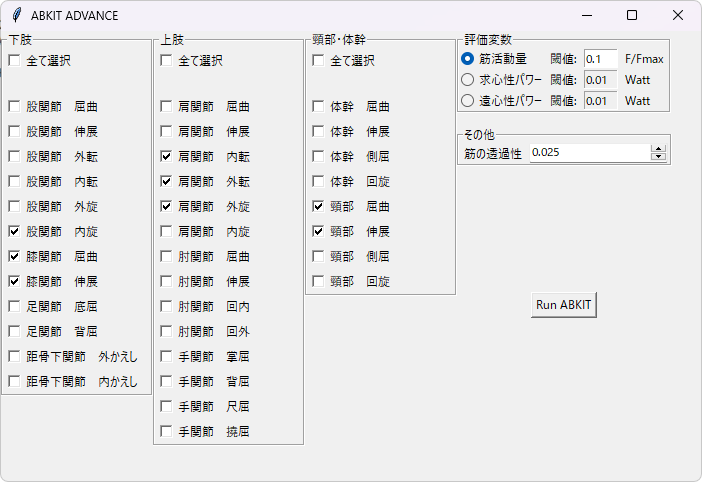Click the 筋活動量 threshold field 0.1
This screenshot has height=482, width=702.
[601, 59]
